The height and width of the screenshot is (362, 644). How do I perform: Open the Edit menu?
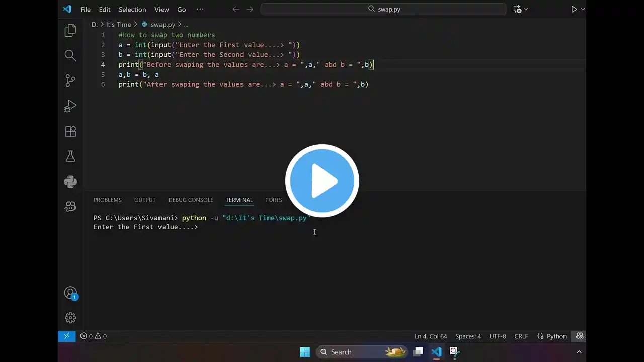105,9
